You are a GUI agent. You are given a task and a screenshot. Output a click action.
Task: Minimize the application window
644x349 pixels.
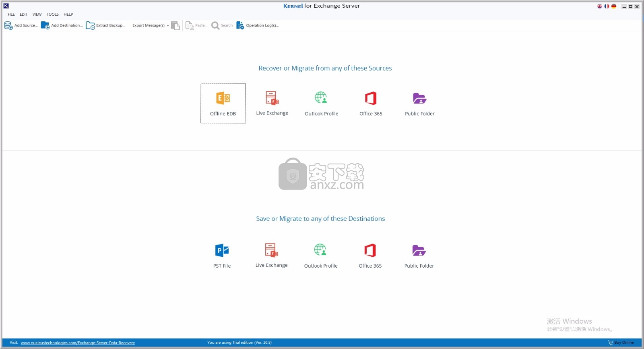click(x=624, y=6)
